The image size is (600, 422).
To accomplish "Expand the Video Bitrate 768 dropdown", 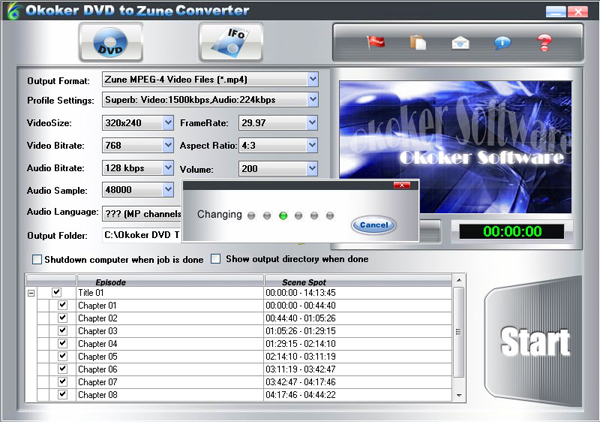I will [168, 145].
